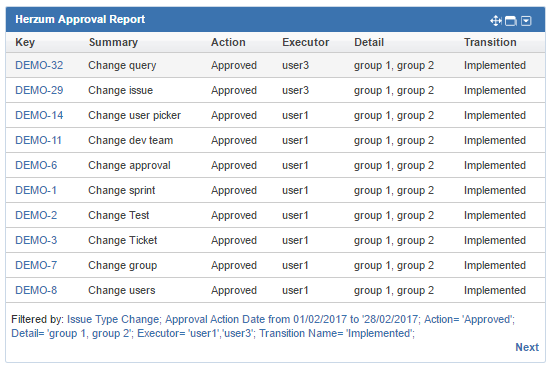The image size is (553, 371).
Task: Open issue DEMO-7
Action: 36,266
